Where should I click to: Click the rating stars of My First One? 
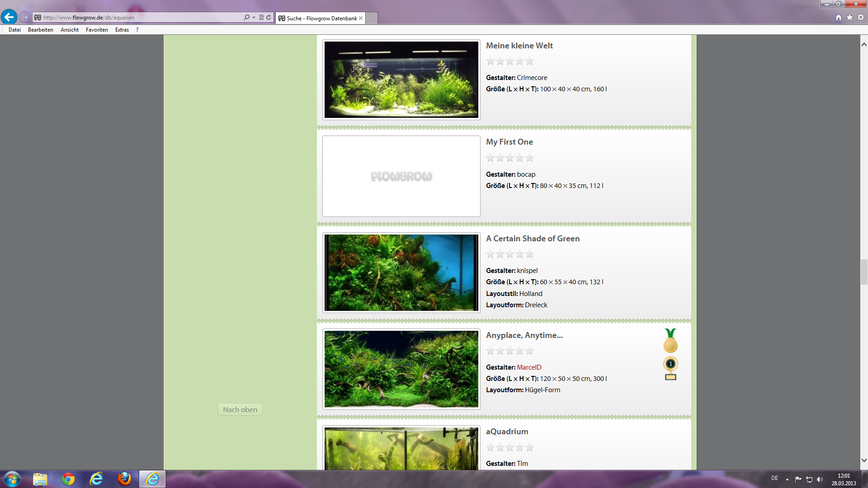pos(510,158)
